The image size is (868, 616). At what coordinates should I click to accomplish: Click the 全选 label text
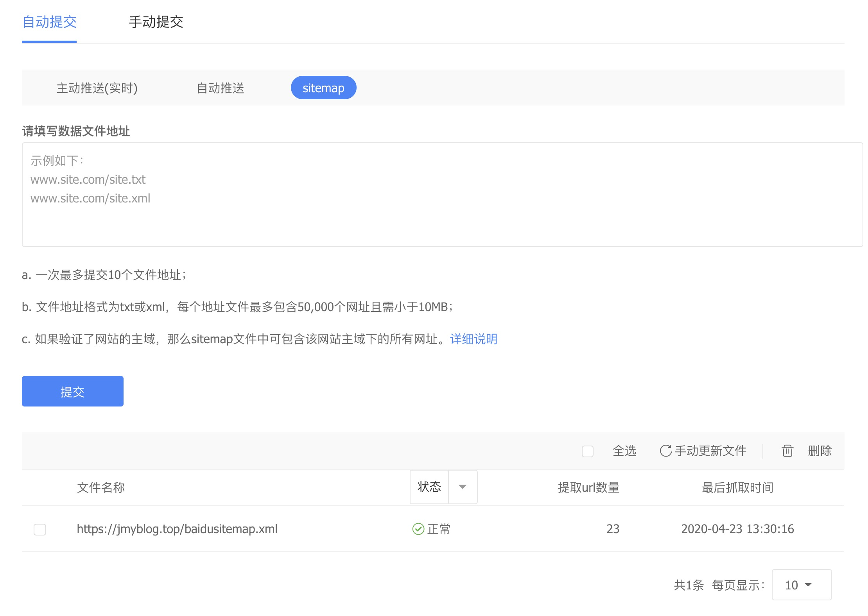[624, 451]
